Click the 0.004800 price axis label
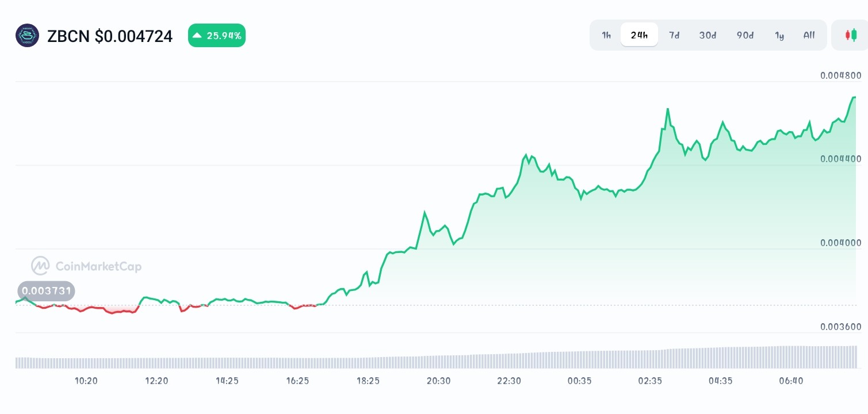This screenshot has width=868, height=414. [x=841, y=75]
